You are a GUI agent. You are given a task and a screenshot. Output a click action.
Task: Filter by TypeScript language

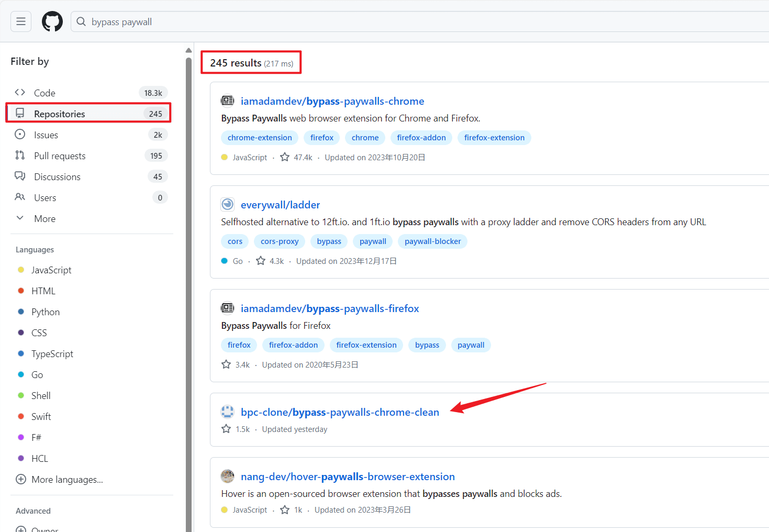tap(52, 353)
